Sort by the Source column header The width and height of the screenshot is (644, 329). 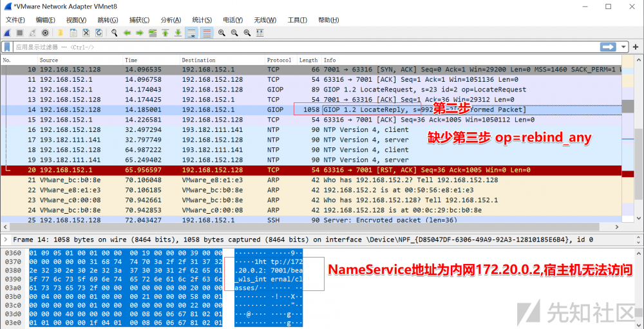coord(80,60)
